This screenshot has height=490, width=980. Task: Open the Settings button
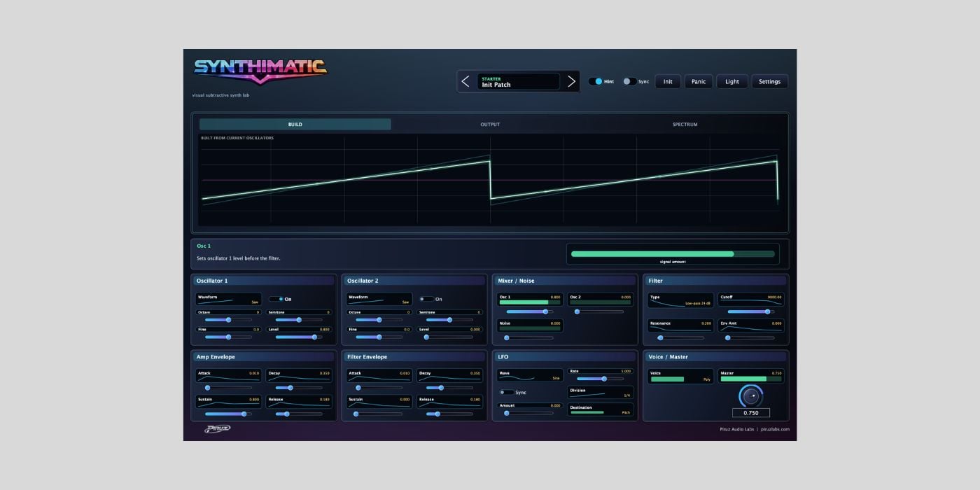[x=770, y=81]
